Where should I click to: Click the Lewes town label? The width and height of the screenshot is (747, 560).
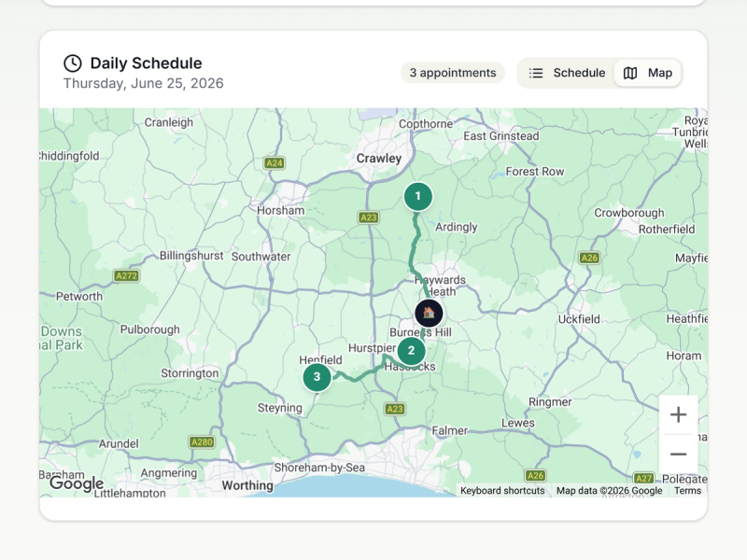[x=518, y=423]
